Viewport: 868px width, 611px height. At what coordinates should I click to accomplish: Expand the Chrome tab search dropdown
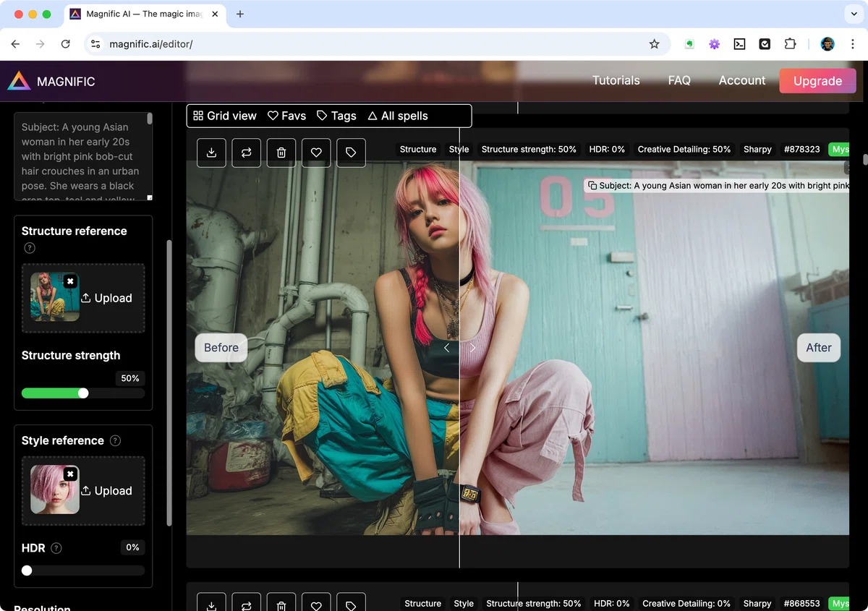coord(854,14)
